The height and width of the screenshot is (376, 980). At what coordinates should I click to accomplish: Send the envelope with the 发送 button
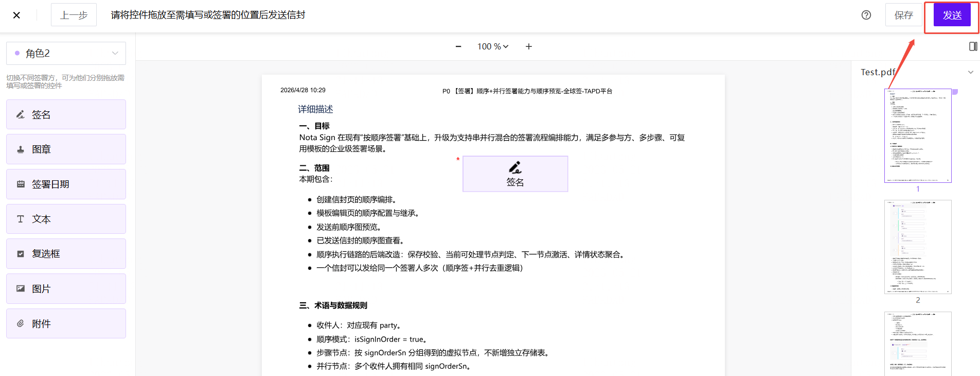pos(952,15)
